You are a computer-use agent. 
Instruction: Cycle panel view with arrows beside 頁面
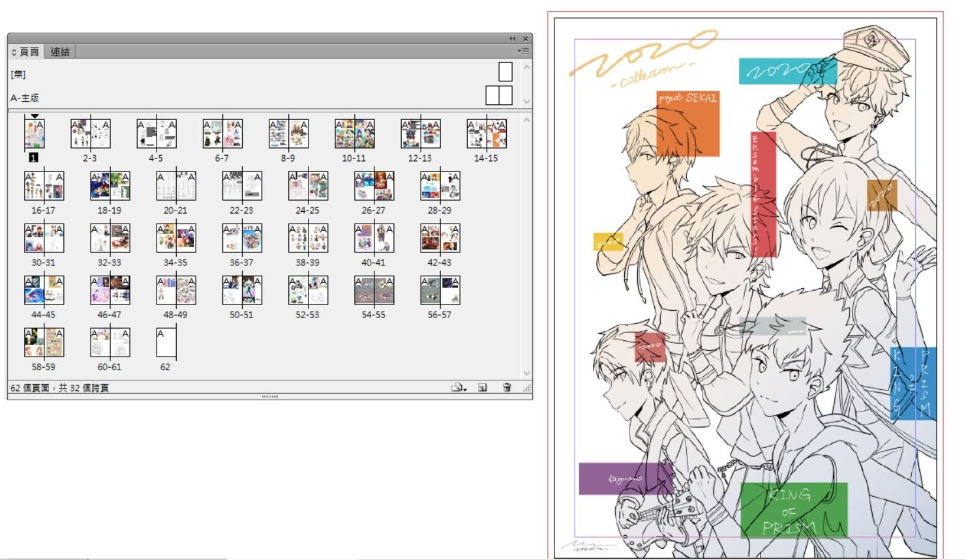[x=14, y=52]
